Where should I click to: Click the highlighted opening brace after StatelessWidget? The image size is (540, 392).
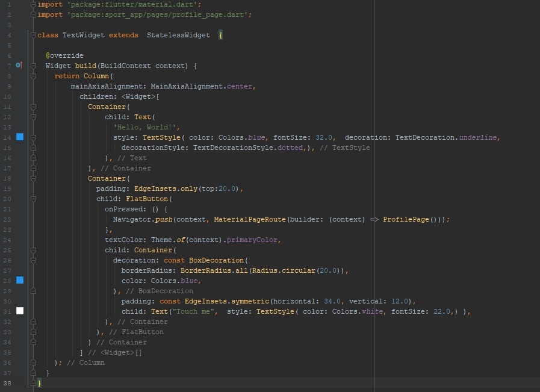tap(221, 35)
